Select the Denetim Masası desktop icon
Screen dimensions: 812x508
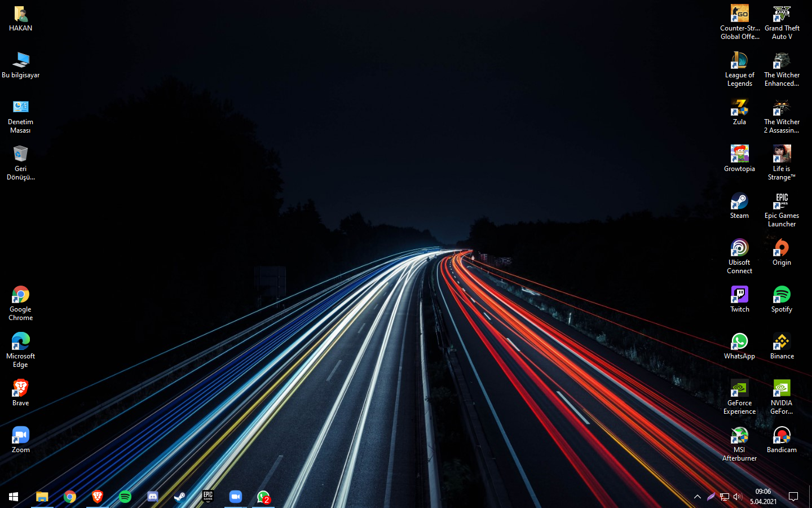(20, 116)
